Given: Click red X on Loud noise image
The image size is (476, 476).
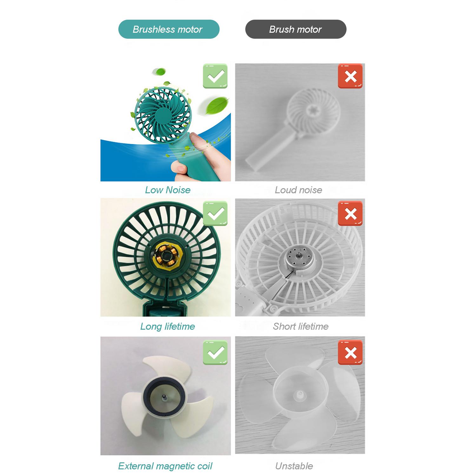Looking at the screenshot, I should pyautogui.click(x=350, y=76).
